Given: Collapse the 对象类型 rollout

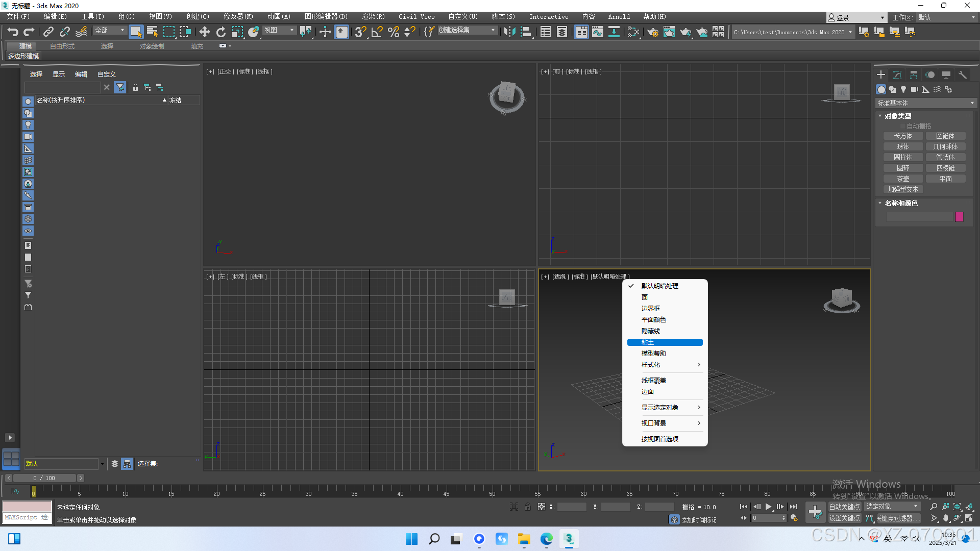Looking at the screenshot, I should pyautogui.click(x=897, y=116).
